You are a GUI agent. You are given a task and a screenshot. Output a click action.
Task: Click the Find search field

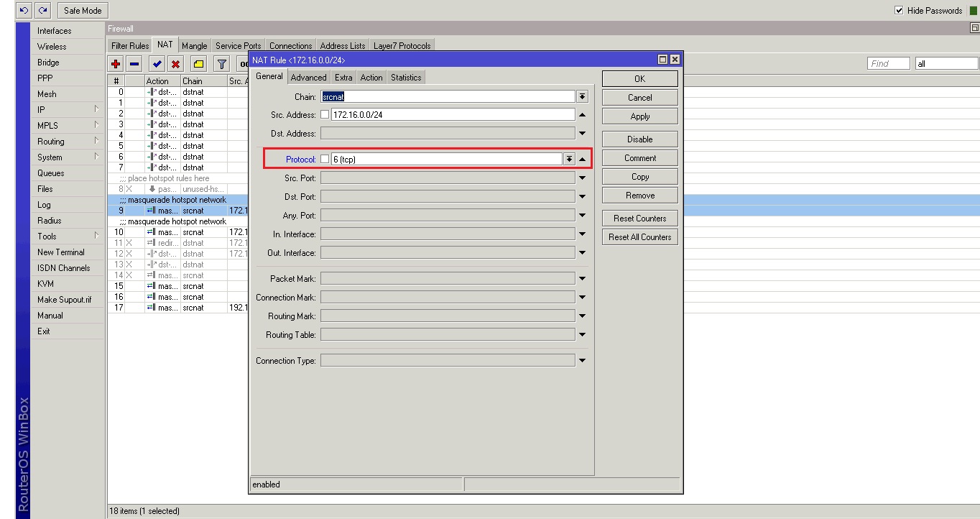click(889, 64)
